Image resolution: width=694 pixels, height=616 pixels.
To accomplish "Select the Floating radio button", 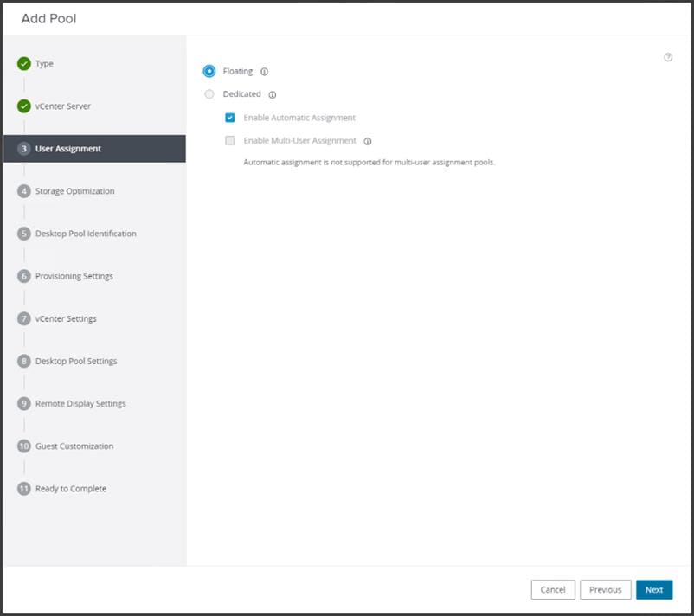I will pos(209,71).
